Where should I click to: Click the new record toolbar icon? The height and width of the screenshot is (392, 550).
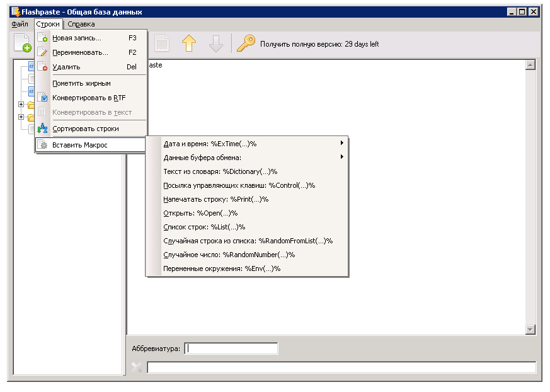point(23,43)
